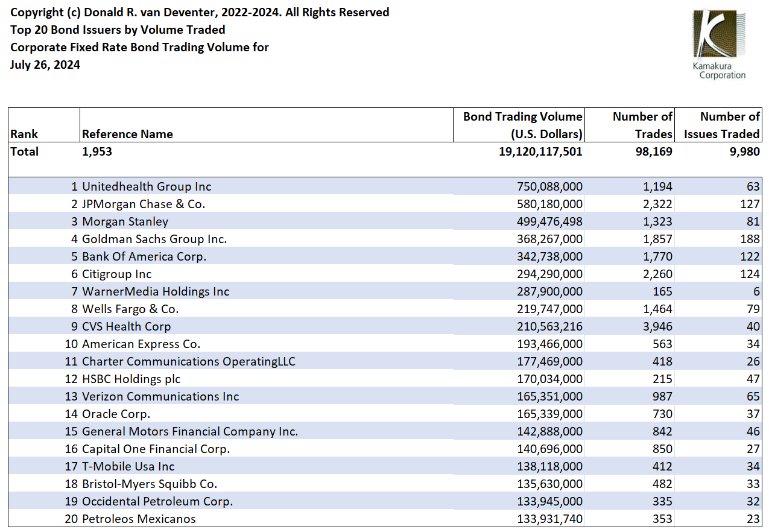Click the total issues traded 9,980
769x532 pixels.
click(x=744, y=151)
